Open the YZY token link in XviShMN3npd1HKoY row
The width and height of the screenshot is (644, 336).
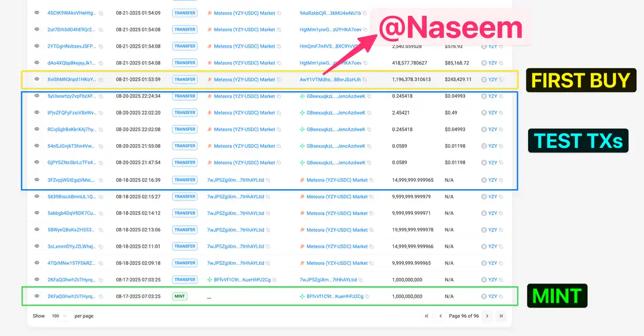[x=493, y=80]
